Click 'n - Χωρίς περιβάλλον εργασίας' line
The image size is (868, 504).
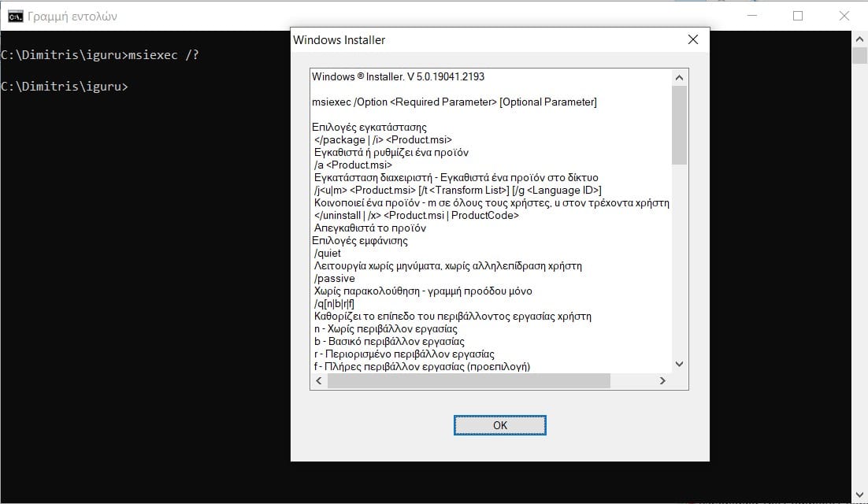tap(386, 328)
